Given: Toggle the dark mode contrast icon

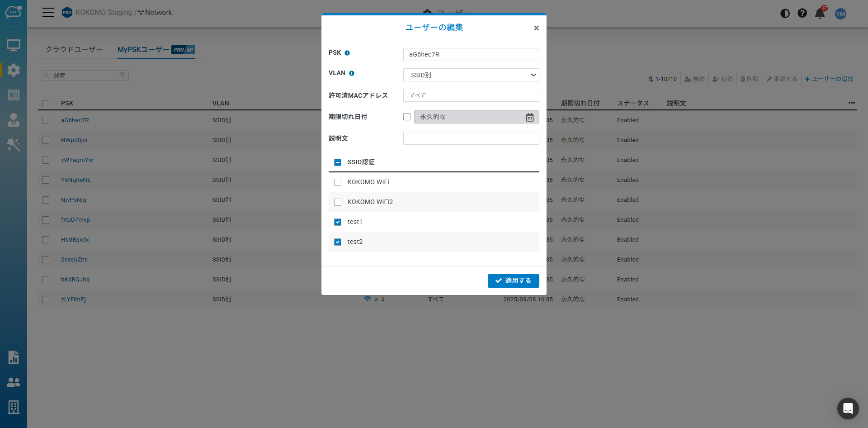Looking at the screenshot, I should pyautogui.click(x=785, y=14).
